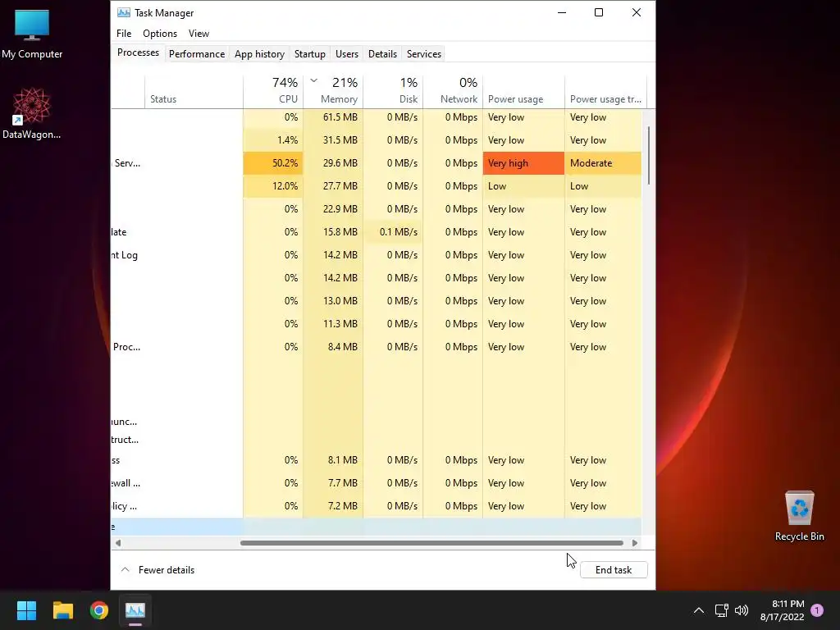Click the horizontal scrollbar left arrow
The width and height of the screenshot is (840, 630).
[x=118, y=543]
